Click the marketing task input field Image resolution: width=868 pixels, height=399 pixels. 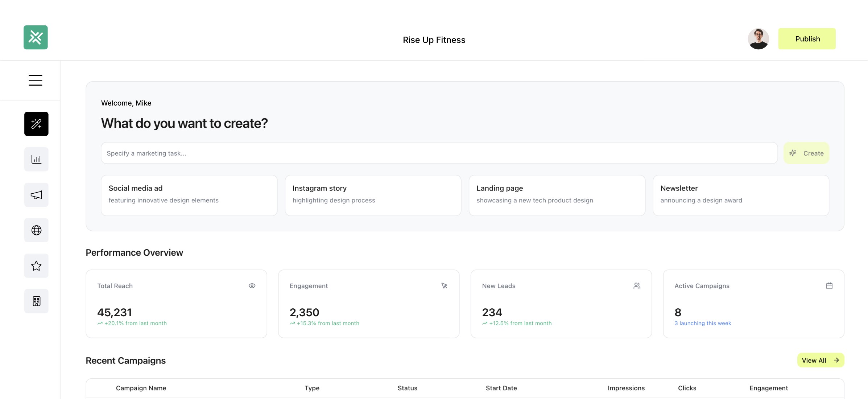439,153
